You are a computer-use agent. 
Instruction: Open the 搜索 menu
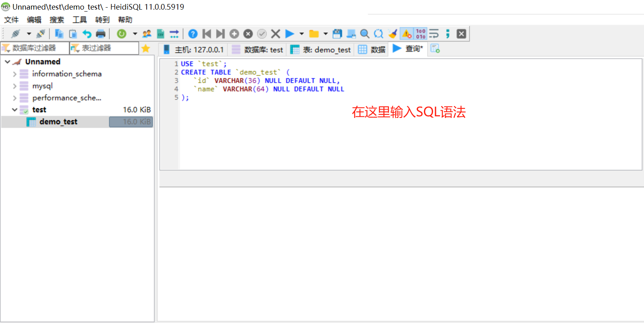[x=57, y=20]
